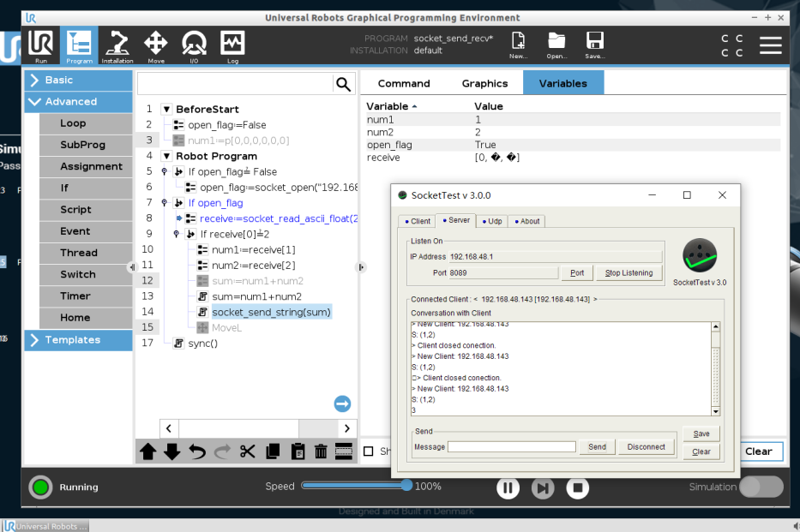Viewport: 800px width, 532px height.
Task: Click the search magnifier icon
Action: coord(343,84)
